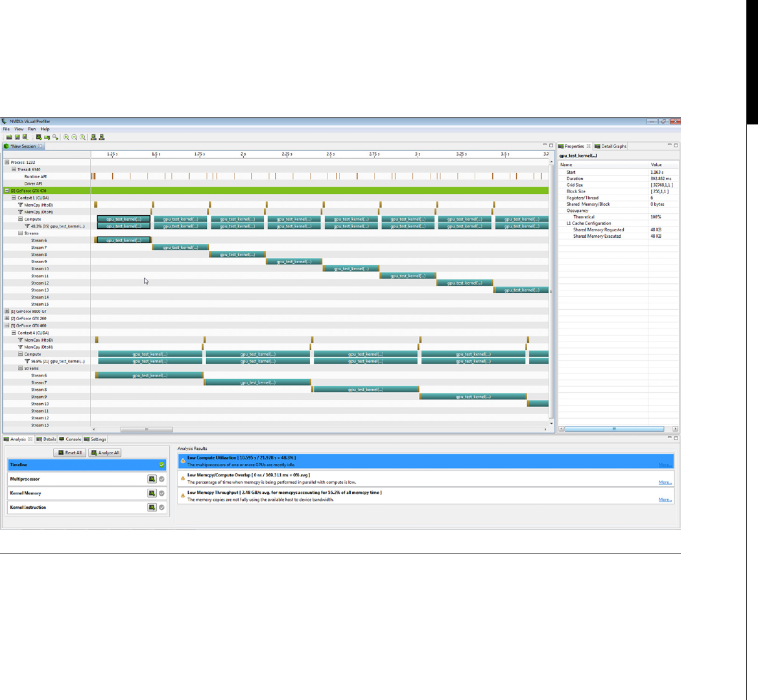Zoom in on the timeline
Screen dimensions: 758x700
tap(66, 137)
